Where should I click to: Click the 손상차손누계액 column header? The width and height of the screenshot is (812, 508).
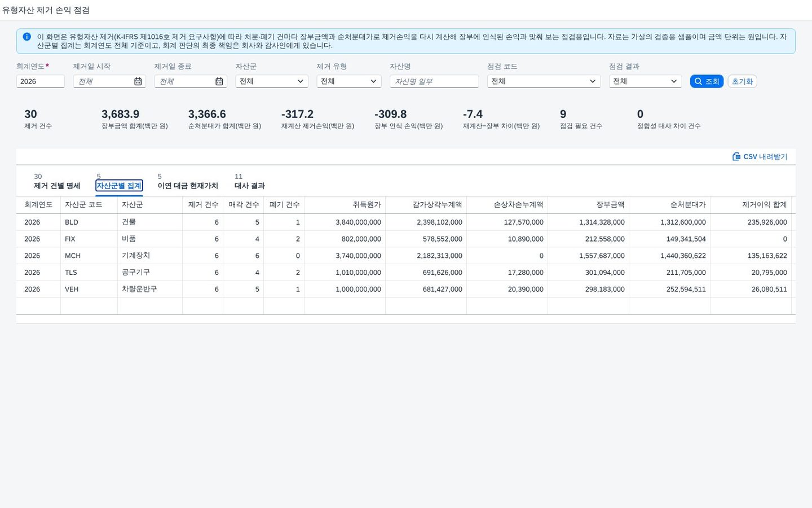[507, 205]
